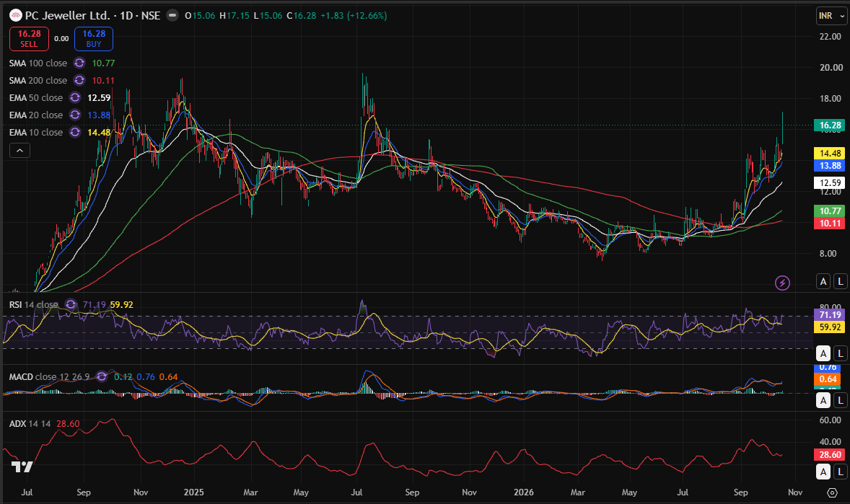Select the ADX 14 14 legend
The image size is (850, 504).
[x=30, y=424]
